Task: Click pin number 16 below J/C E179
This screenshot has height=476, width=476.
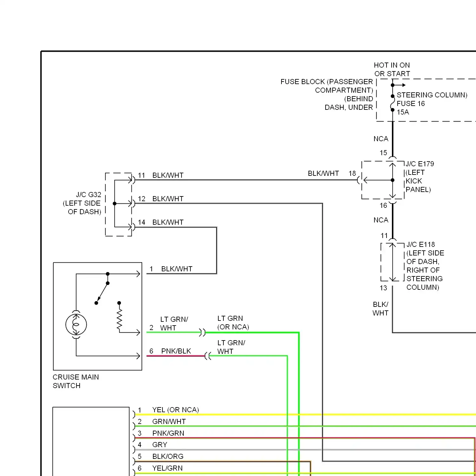Action: 383,205
